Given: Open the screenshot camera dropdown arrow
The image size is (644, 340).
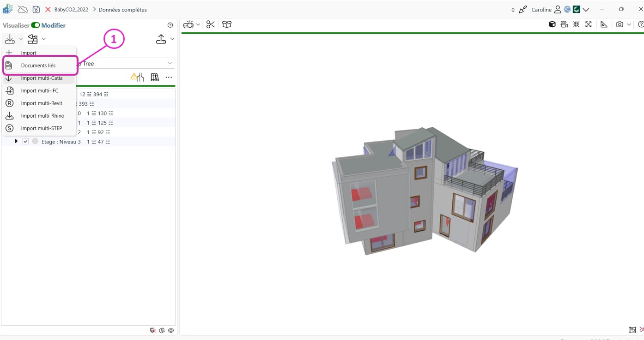Looking at the screenshot, I should coord(629,25).
